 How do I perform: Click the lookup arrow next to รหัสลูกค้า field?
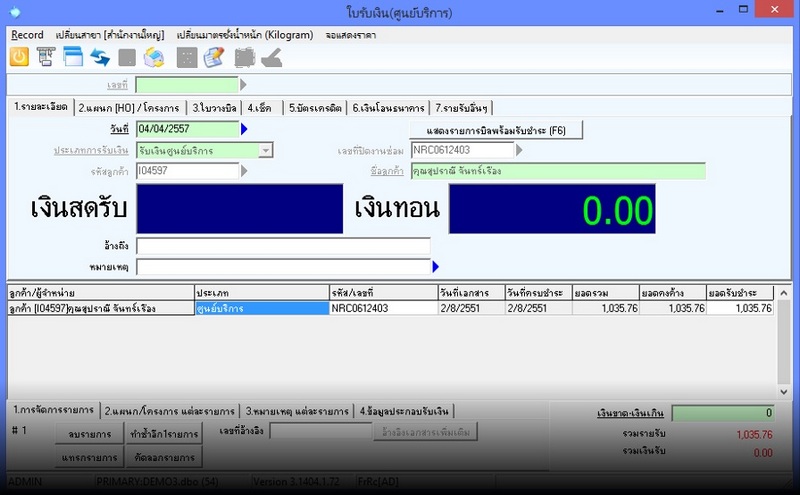[x=245, y=171]
